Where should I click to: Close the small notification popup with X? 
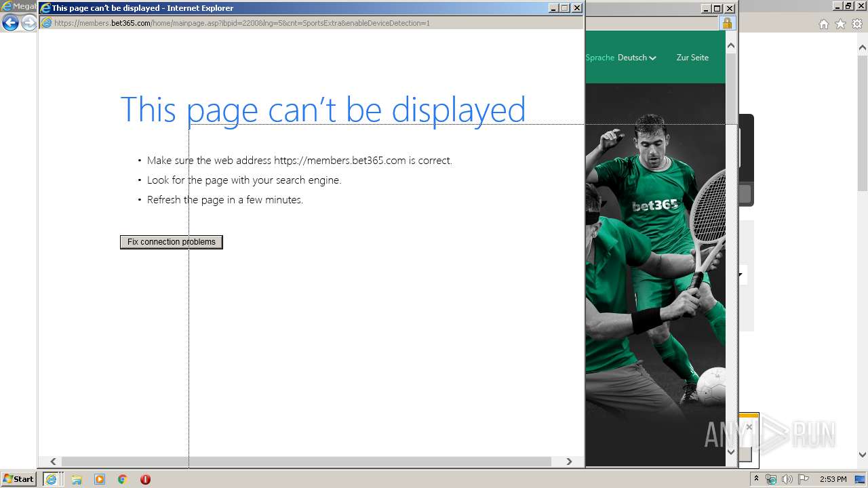click(x=749, y=427)
